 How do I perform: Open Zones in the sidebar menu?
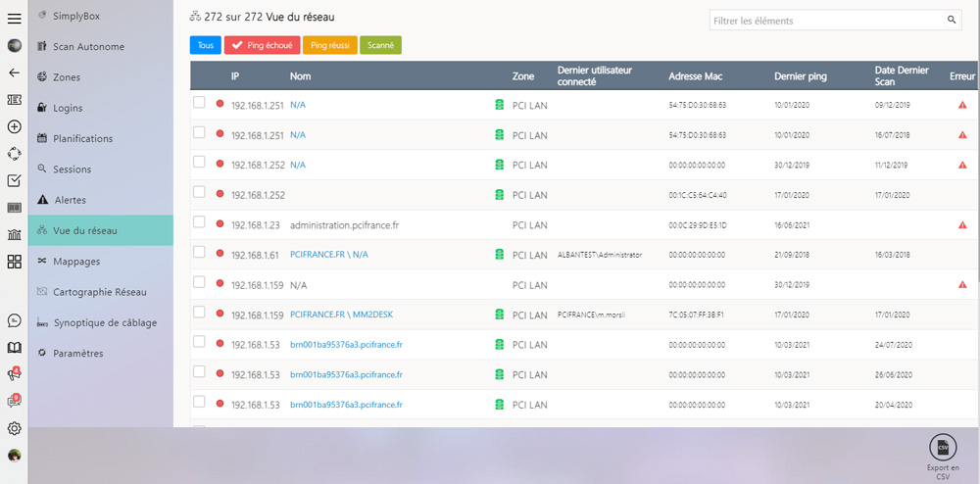(67, 77)
